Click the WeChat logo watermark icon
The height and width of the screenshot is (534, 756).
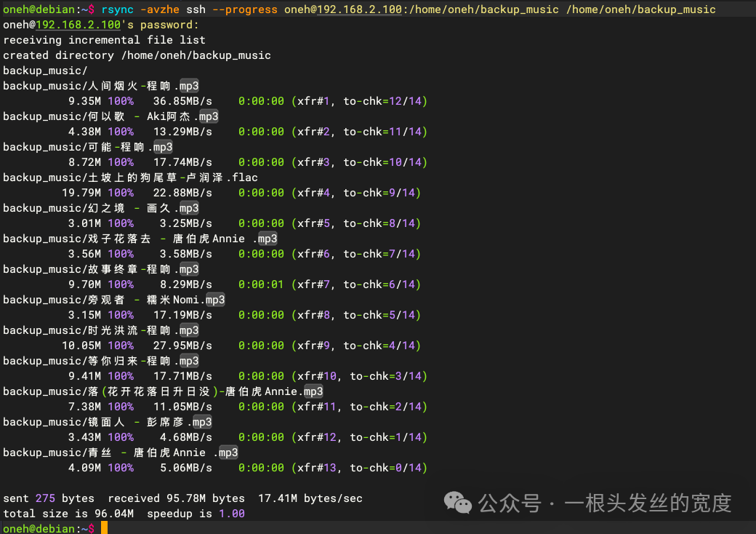click(x=457, y=502)
